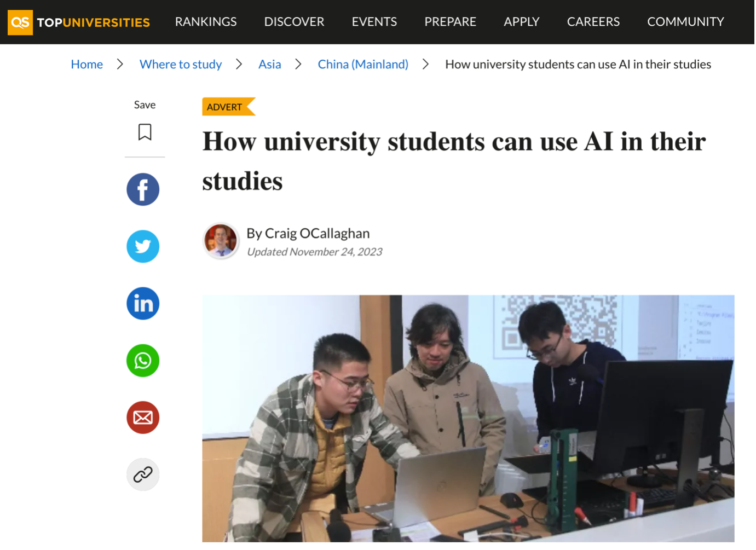The height and width of the screenshot is (550, 756).
Task: Share the article on LinkedIn
Action: (143, 304)
